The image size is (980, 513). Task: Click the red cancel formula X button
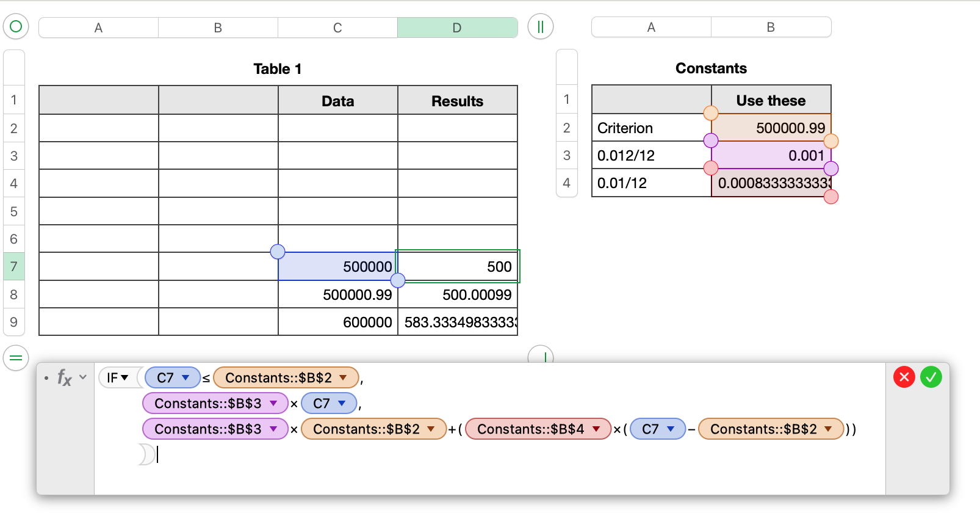[904, 377]
